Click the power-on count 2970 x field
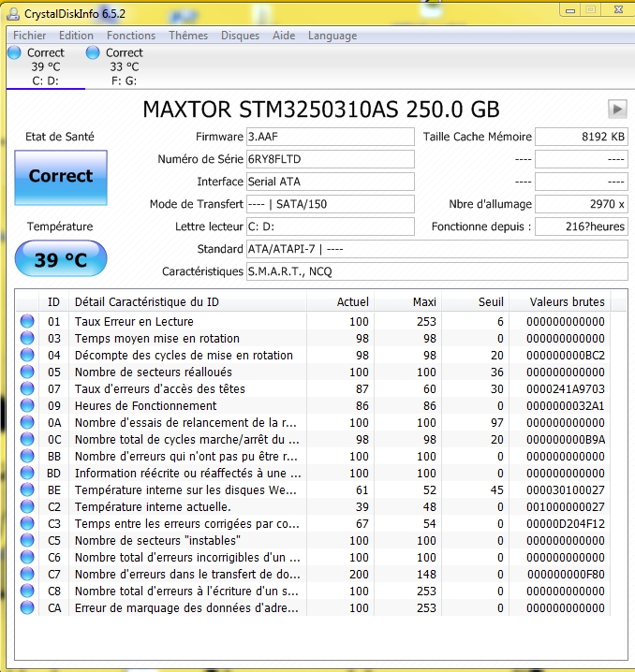Screen dimensions: 635x672 (582, 204)
